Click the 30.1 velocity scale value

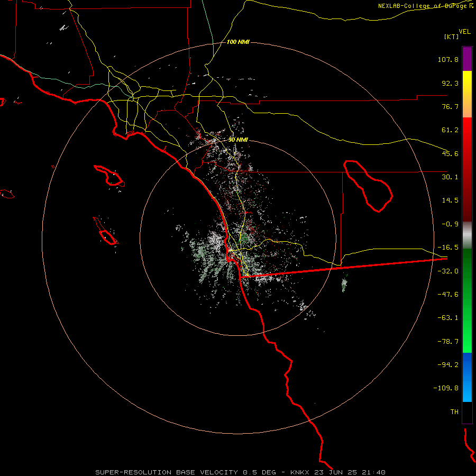point(450,177)
